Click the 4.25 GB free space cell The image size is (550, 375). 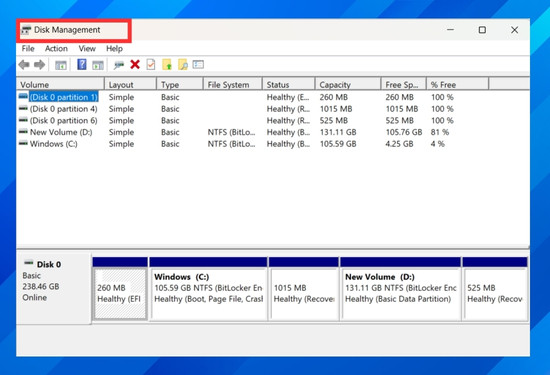point(399,144)
